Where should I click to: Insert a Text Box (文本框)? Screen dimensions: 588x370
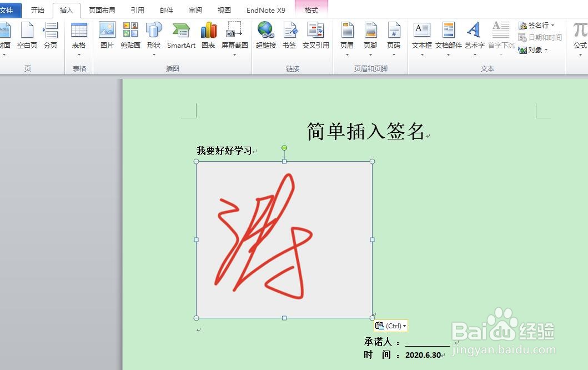(x=421, y=34)
